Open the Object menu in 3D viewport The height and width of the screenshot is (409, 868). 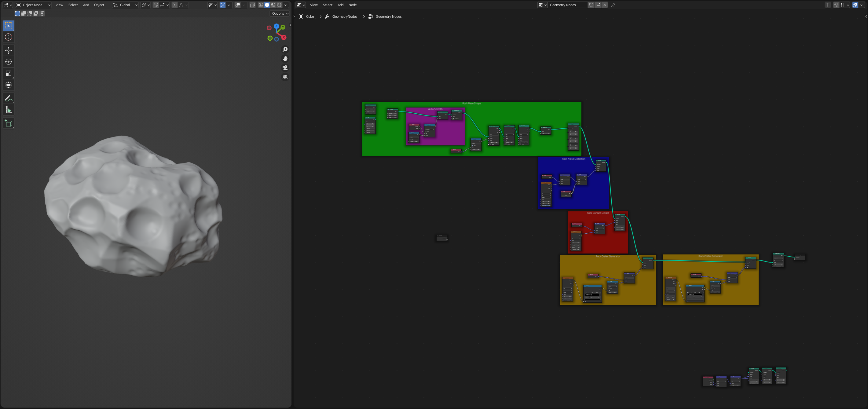tap(99, 5)
